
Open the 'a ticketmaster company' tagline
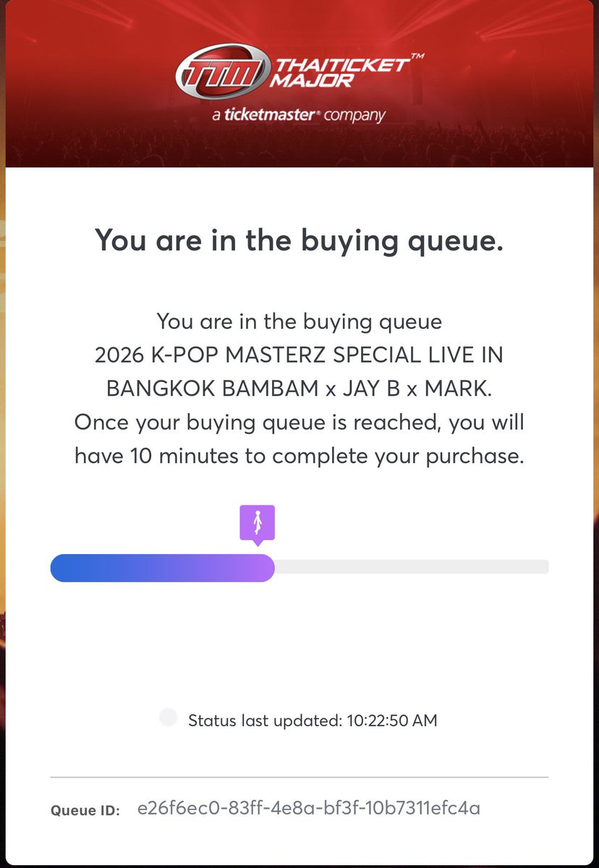point(299,114)
